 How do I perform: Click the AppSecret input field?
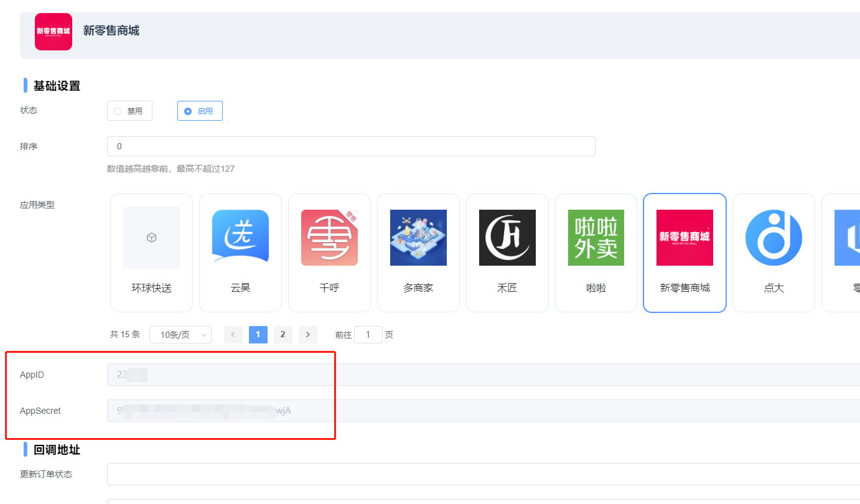click(x=483, y=411)
